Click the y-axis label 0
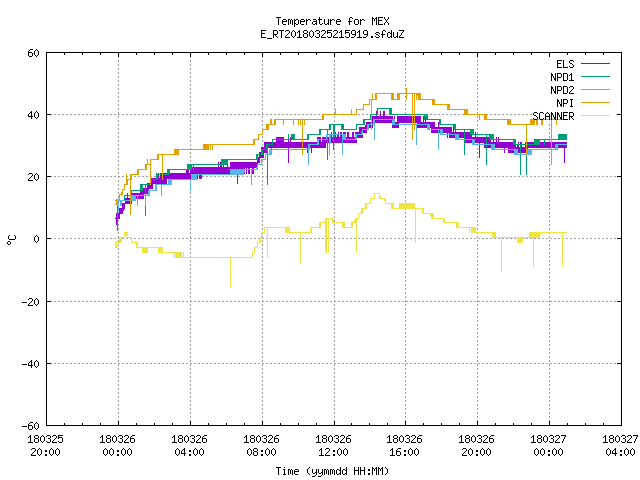The image size is (640, 480). coord(37,239)
